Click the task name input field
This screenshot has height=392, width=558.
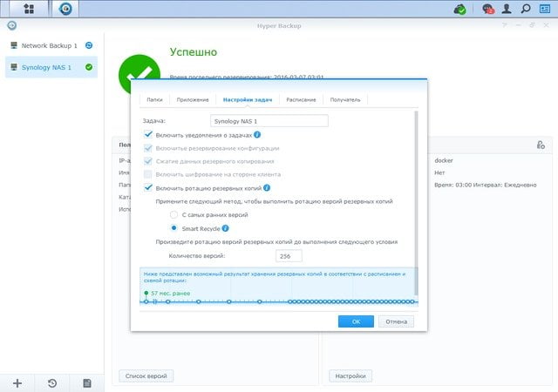click(x=269, y=121)
